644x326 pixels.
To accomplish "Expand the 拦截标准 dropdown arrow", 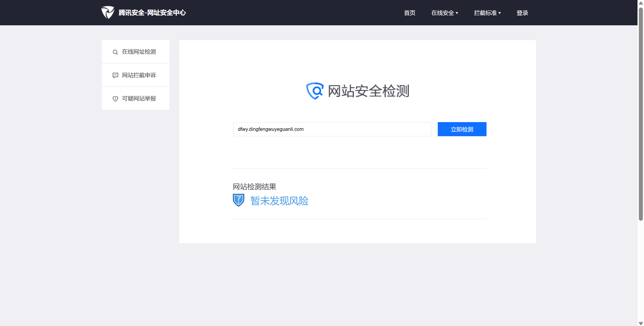I will coord(499,13).
